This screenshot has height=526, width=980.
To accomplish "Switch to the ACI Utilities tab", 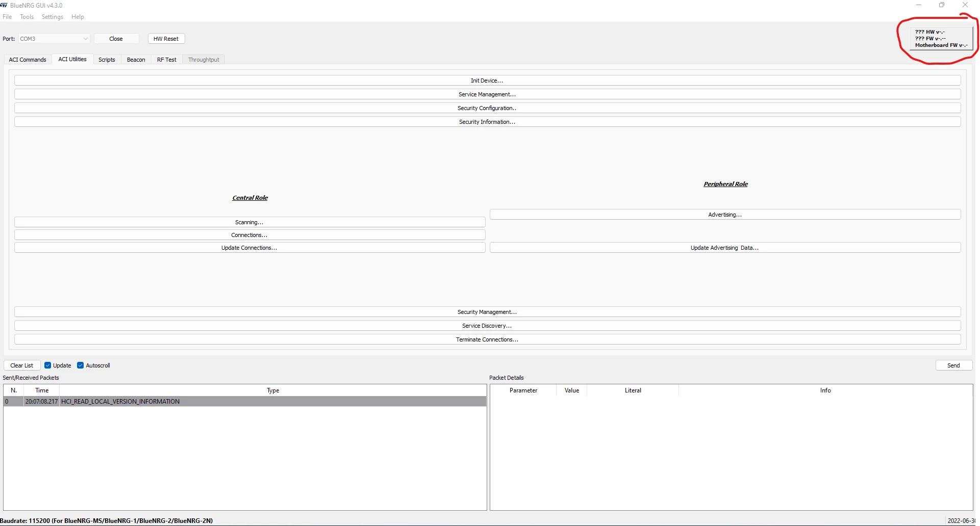I will [72, 59].
